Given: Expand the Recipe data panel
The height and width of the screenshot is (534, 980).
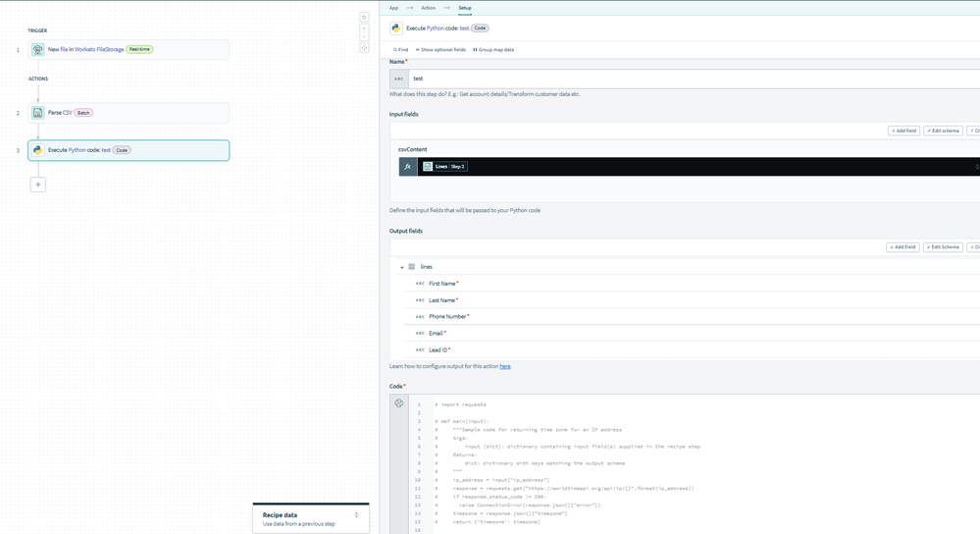Looking at the screenshot, I should pos(356,515).
